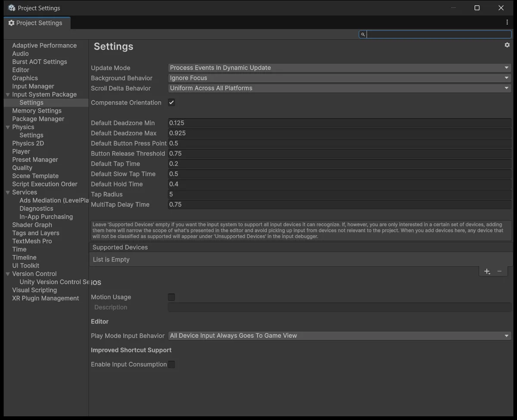
Task: Click the Default Hold Time field
Action: pos(339,184)
